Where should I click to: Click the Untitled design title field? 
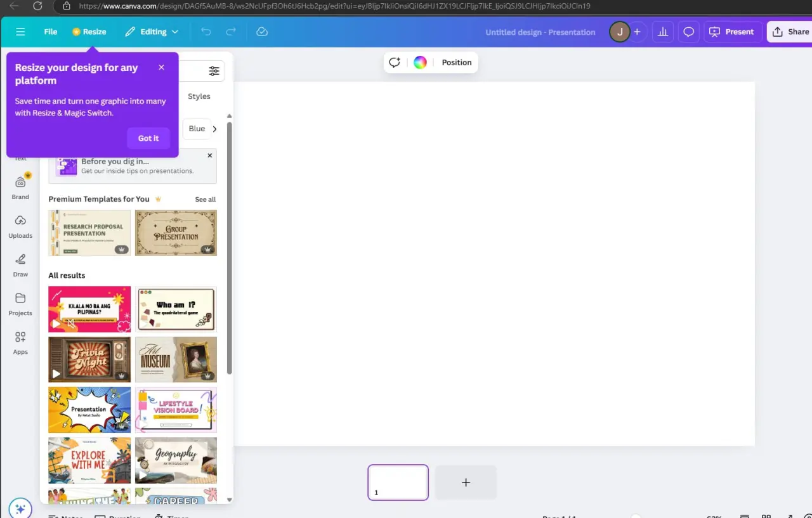tap(540, 32)
